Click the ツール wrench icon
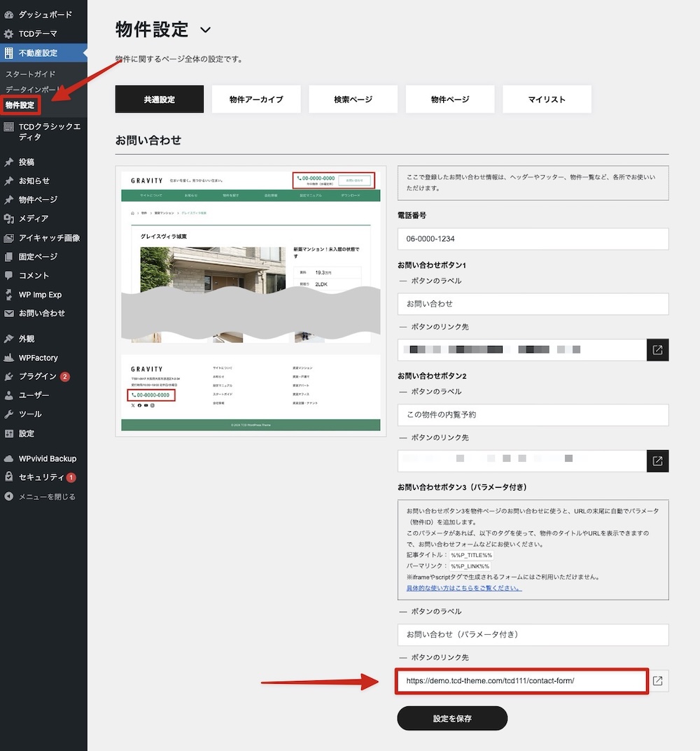The image size is (700, 751). coord(8,414)
